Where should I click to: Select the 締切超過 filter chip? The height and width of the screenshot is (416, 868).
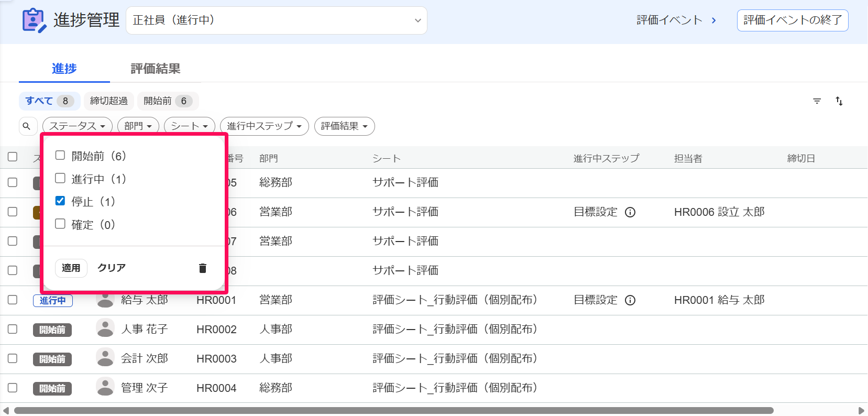(x=109, y=101)
